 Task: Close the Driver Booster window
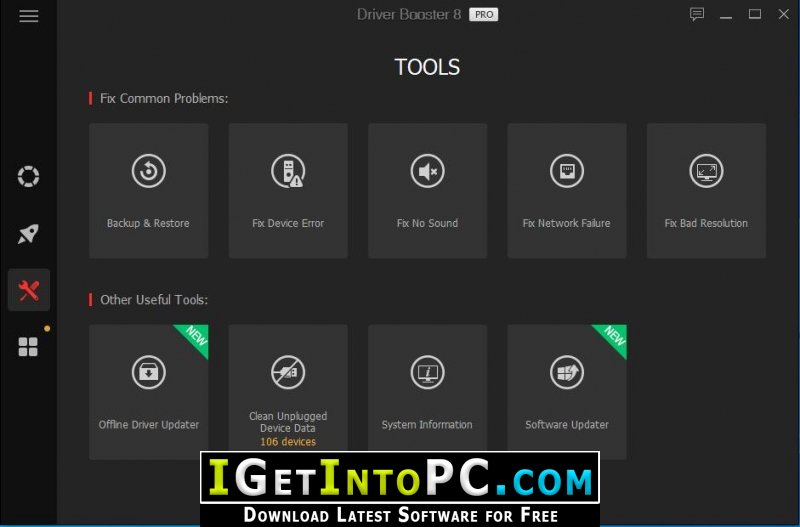(784, 14)
